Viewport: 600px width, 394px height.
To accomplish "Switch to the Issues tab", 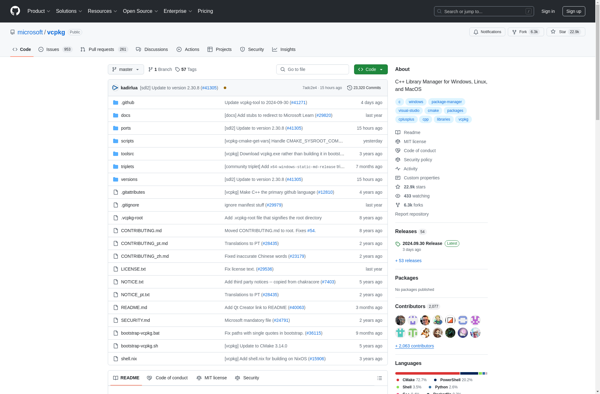I will coord(55,49).
